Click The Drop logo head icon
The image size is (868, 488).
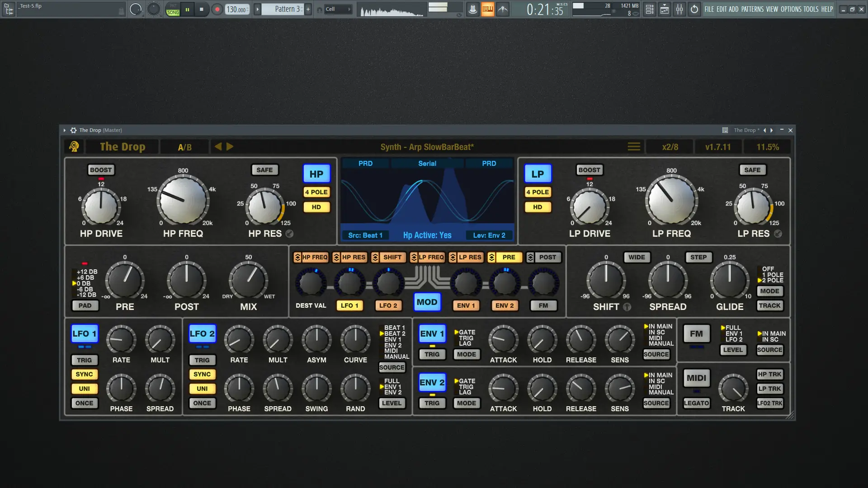pyautogui.click(x=74, y=147)
